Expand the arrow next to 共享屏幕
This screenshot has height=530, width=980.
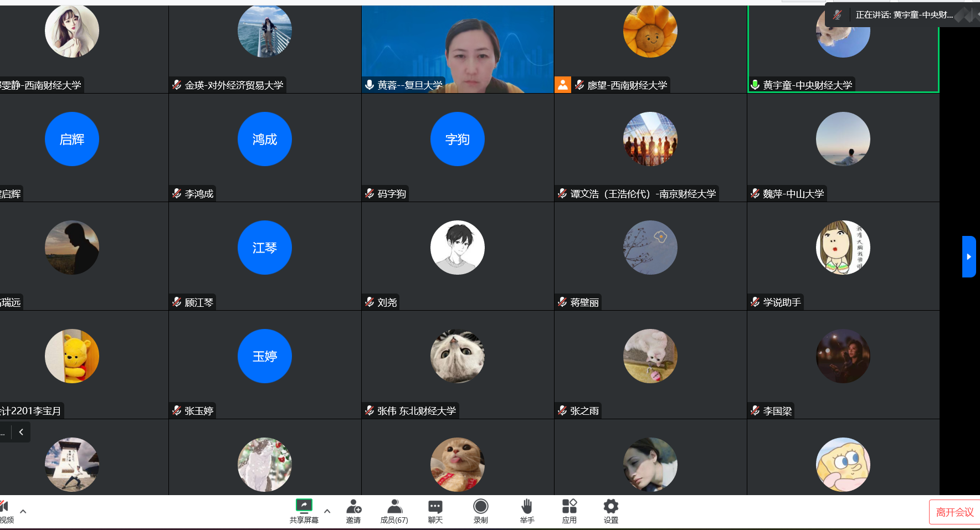point(327,511)
